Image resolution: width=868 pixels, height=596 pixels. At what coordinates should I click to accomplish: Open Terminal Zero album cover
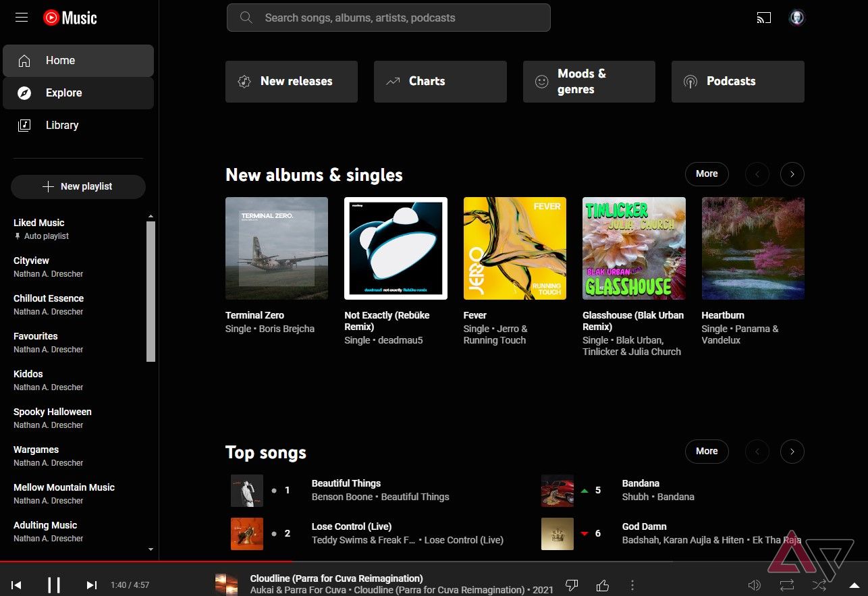pos(277,248)
